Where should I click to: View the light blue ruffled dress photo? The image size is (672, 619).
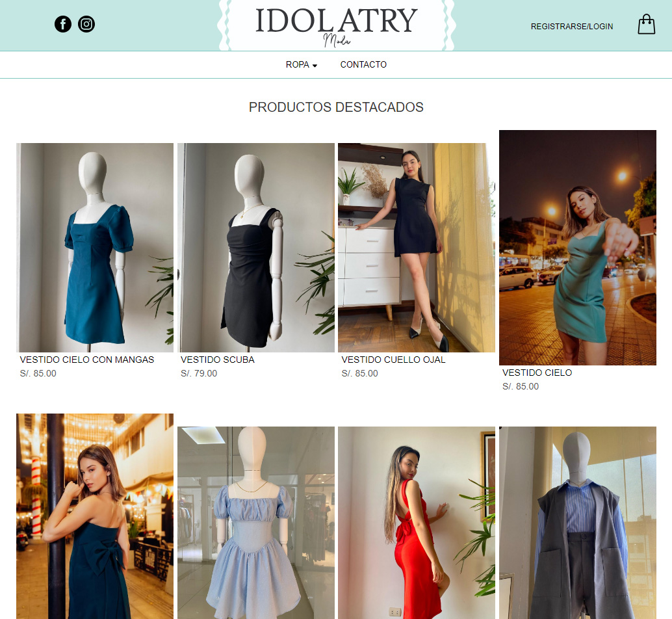tap(256, 523)
